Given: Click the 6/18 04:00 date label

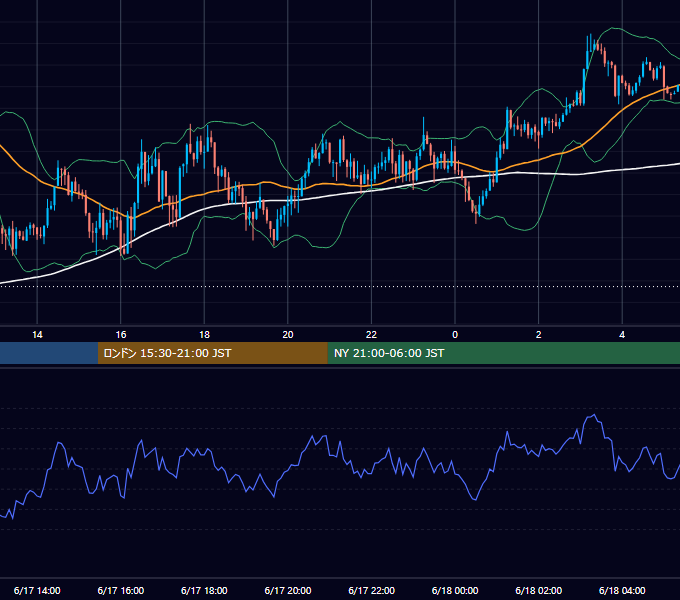Looking at the screenshot, I should tap(622, 590).
